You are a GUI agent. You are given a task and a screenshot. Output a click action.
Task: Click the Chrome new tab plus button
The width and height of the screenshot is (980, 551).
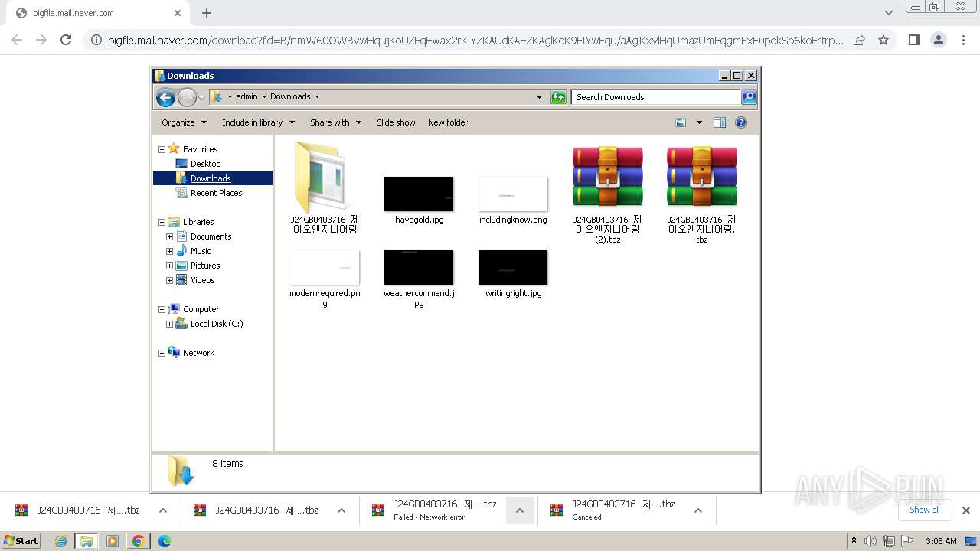[207, 13]
